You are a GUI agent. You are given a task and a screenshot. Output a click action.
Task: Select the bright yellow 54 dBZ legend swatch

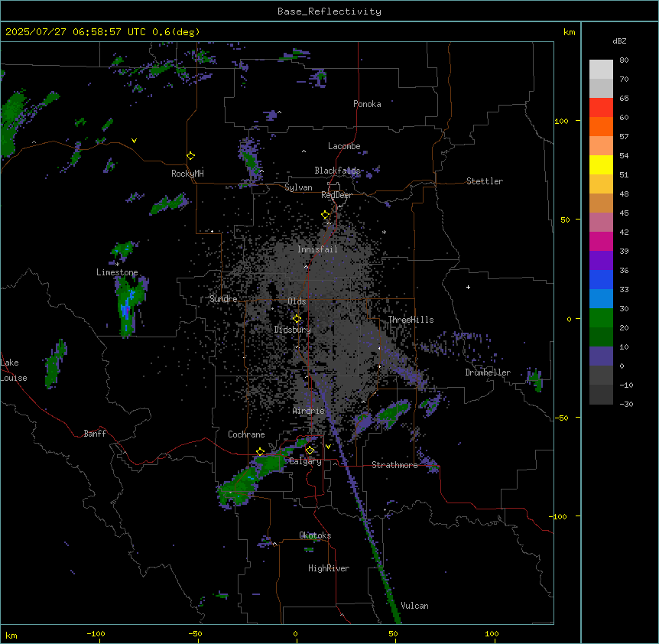click(601, 164)
